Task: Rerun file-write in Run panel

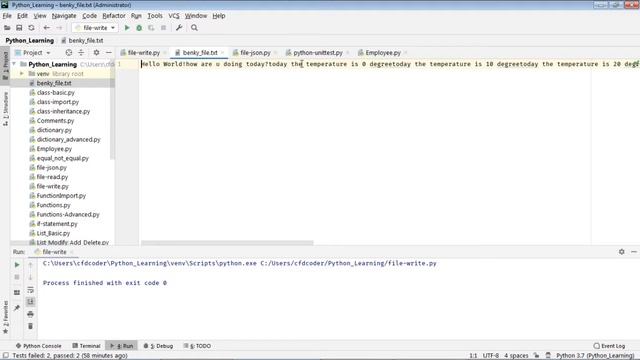Action: [x=17, y=265]
